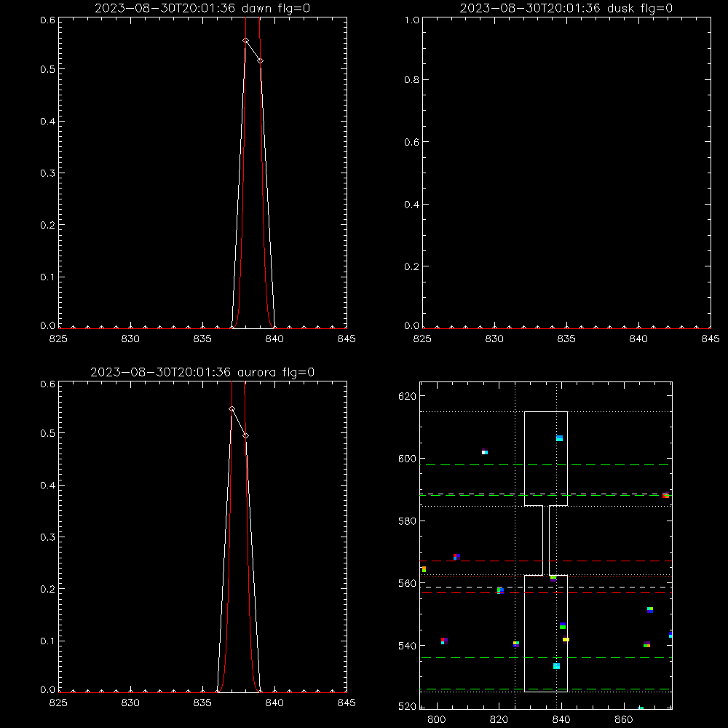The height and width of the screenshot is (728, 728).
Task: Click the aurora plot title text
Action: click(202, 372)
